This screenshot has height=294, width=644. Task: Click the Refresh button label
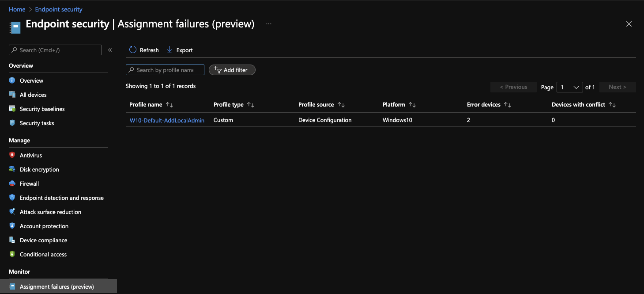tap(149, 50)
